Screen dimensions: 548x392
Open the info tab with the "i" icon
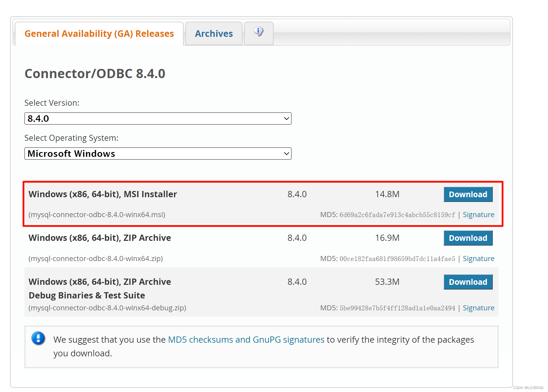258,33
